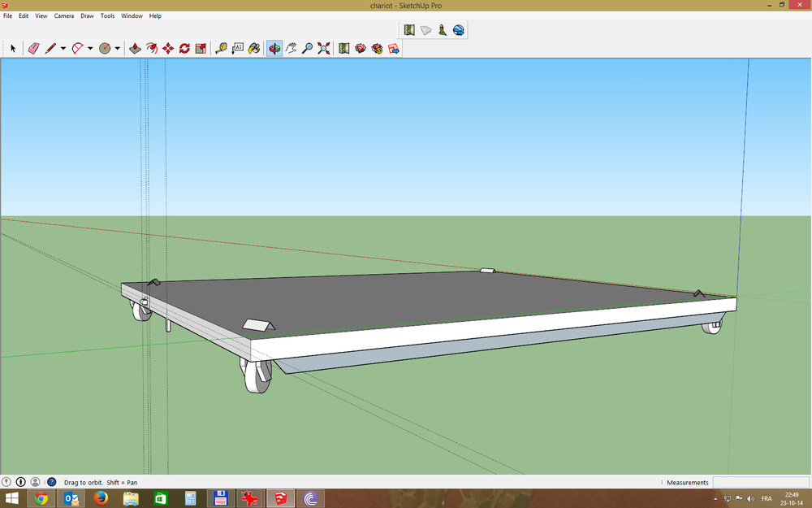The image size is (812, 508).
Task: Expand the Circle shape tool dropdown arrow
Action: tap(117, 49)
